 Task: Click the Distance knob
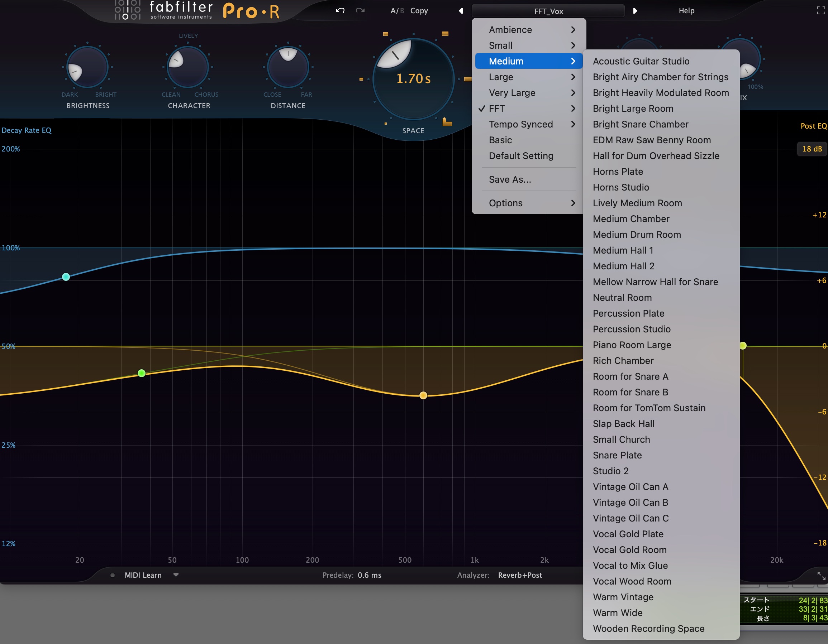point(288,67)
